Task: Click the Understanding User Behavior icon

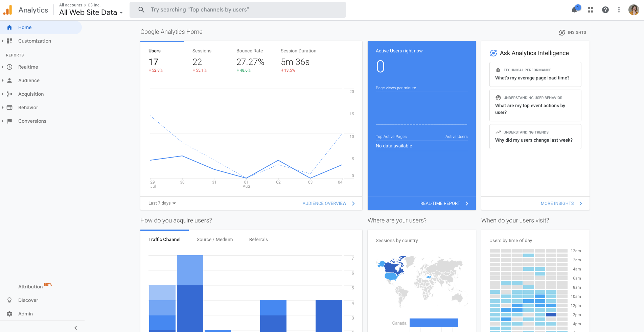Action: [x=498, y=98]
